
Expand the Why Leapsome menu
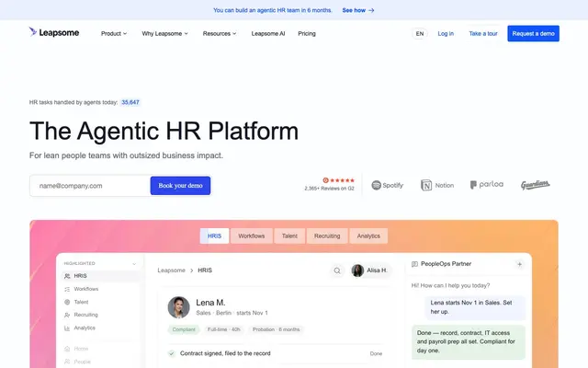pos(164,33)
